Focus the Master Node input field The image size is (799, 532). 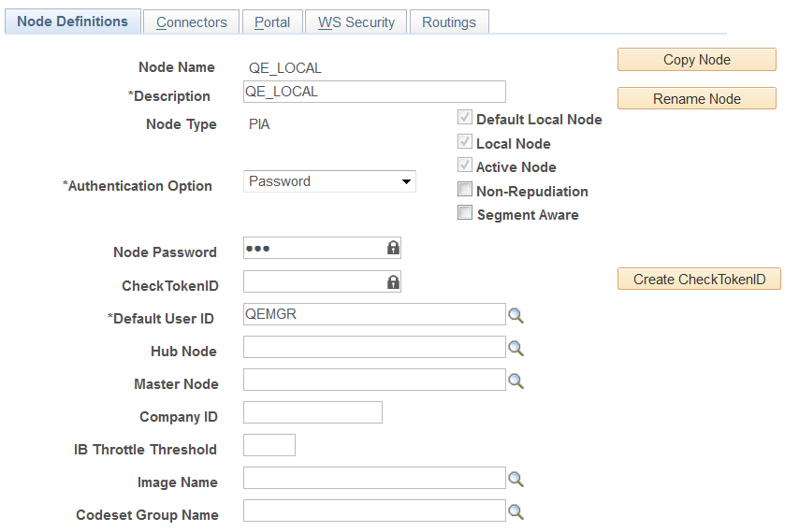click(x=374, y=380)
